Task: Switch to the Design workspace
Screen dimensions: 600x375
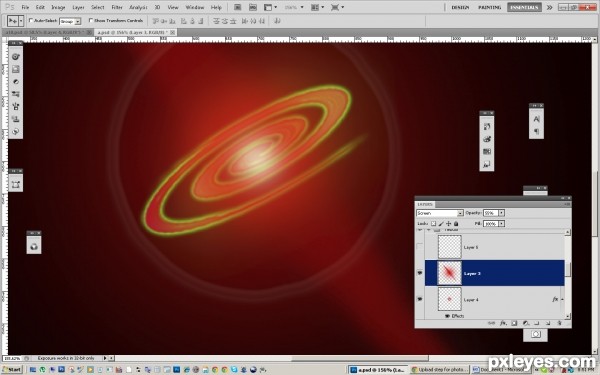Action: coord(460,7)
